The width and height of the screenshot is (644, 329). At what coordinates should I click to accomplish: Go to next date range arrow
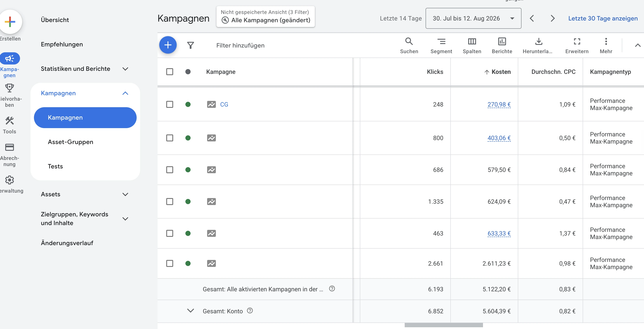tap(552, 18)
